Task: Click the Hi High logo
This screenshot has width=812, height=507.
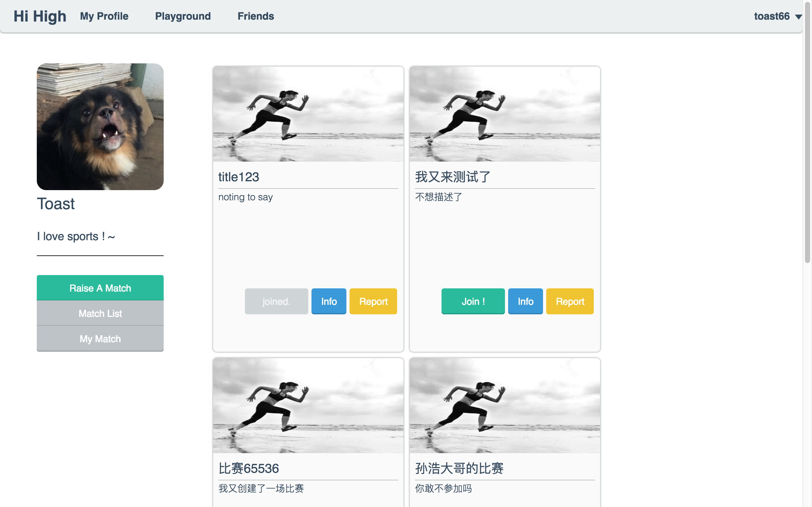Action: pyautogui.click(x=40, y=16)
